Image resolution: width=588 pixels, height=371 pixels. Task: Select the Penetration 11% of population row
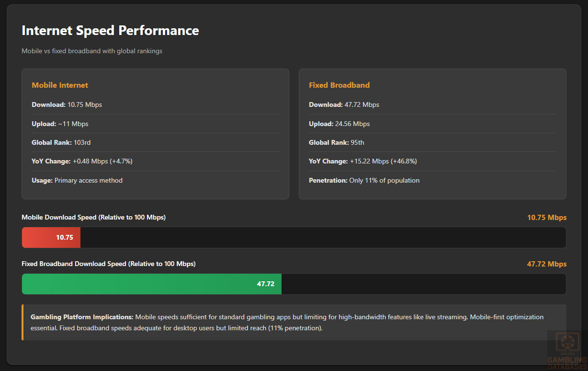click(x=364, y=180)
